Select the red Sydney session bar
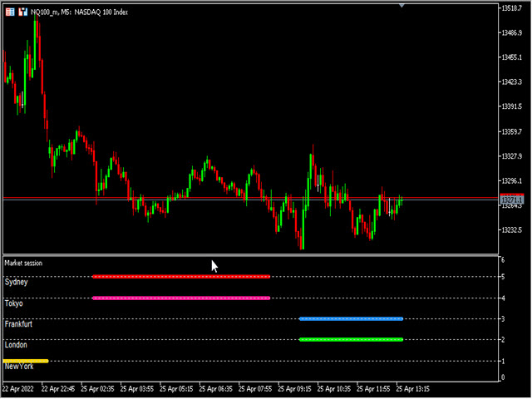This screenshot has width=532, height=399. (x=181, y=277)
